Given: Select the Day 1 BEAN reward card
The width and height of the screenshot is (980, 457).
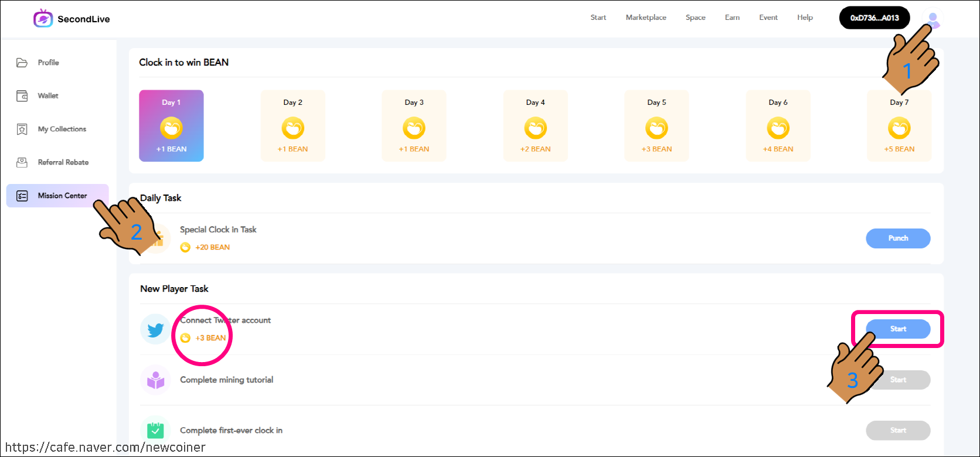Looking at the screenshot, I should 171,126.
